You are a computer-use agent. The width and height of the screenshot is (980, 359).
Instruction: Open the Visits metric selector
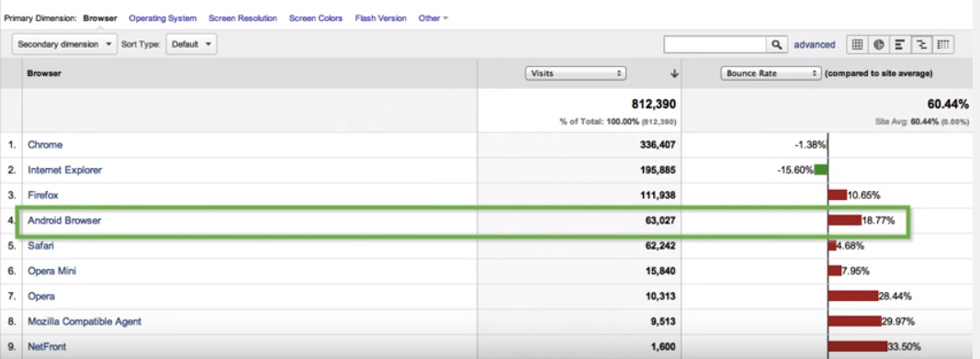click(576, 73)
